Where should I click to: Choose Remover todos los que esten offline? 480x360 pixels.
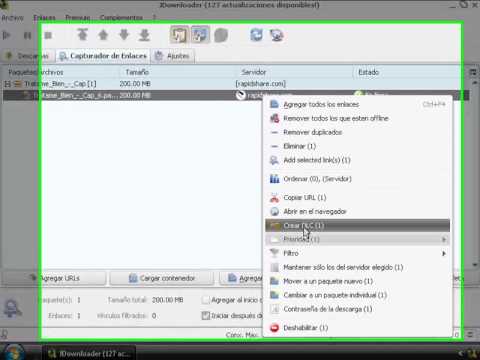357,118
